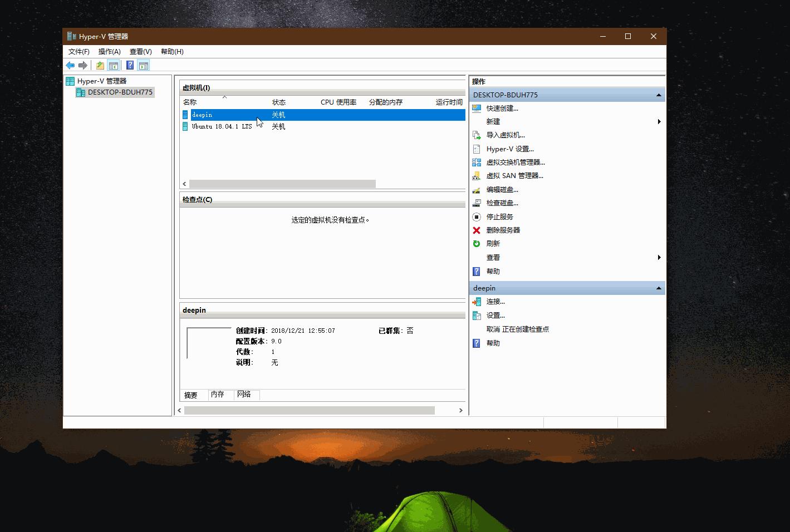Collapse the DESKTOP-BDUH775 actions section
The width and height of the screenshot is (790, 532).
[658, 95]
